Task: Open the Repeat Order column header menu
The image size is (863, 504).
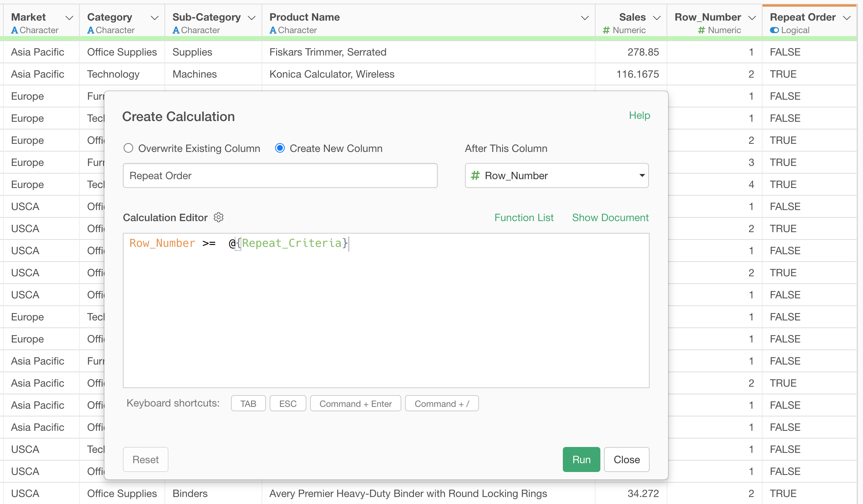Action: pos(847,18)
